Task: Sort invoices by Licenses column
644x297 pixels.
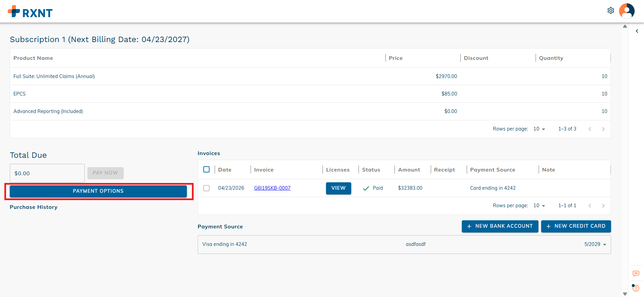Action: (338, 170)
